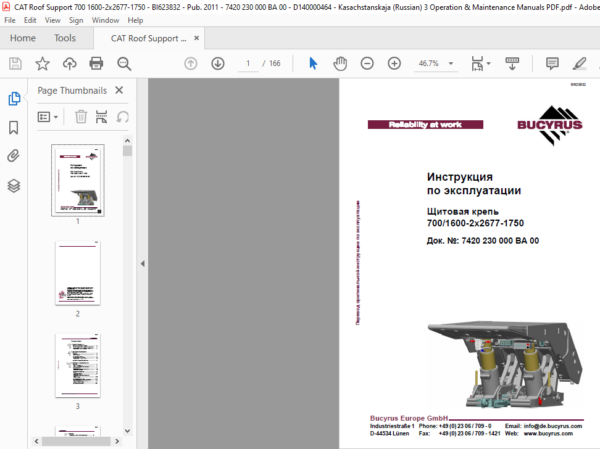Click the thumbnail print pages icon

[101, 117]
